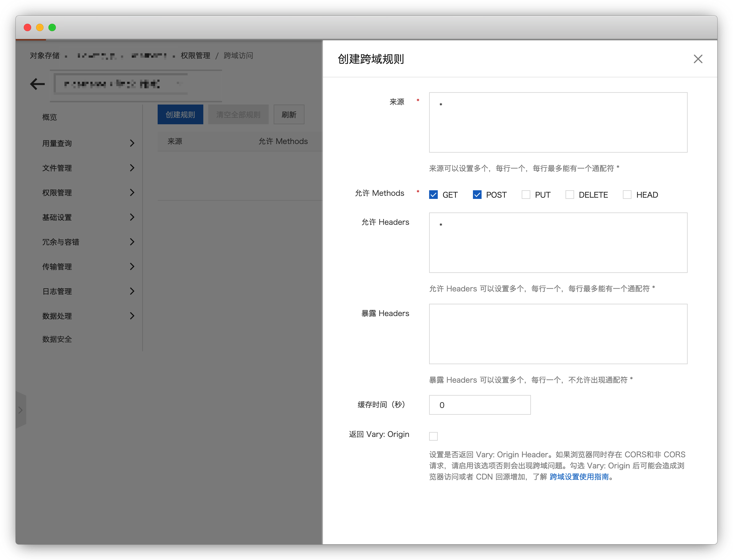Click the 允许 Methods table column header
The height and width of the screenshot is (560, 733).
coord(283,141)
